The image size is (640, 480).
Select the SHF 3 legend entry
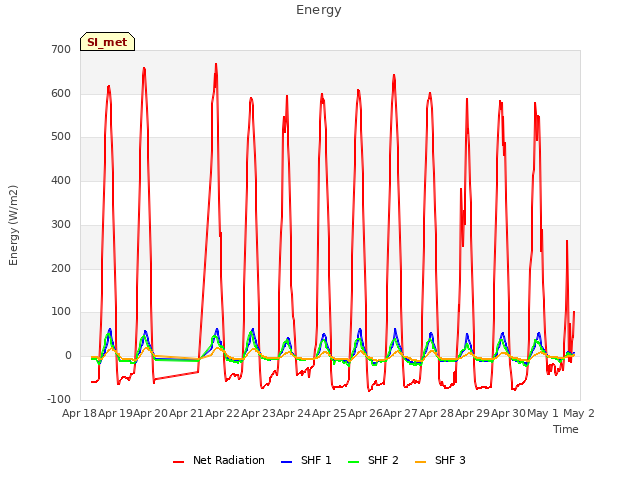440,460
